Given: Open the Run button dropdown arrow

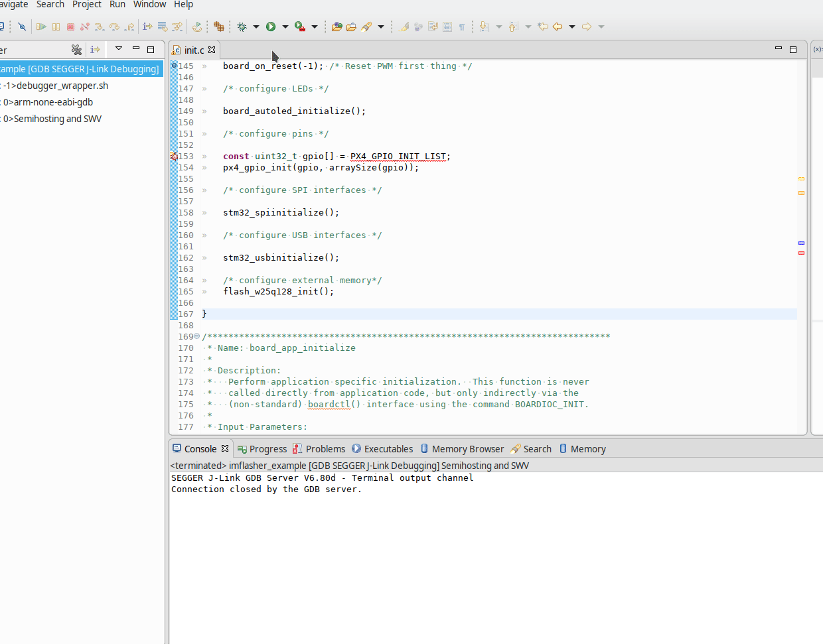Looking at the screenshot, I should point(284,27).
